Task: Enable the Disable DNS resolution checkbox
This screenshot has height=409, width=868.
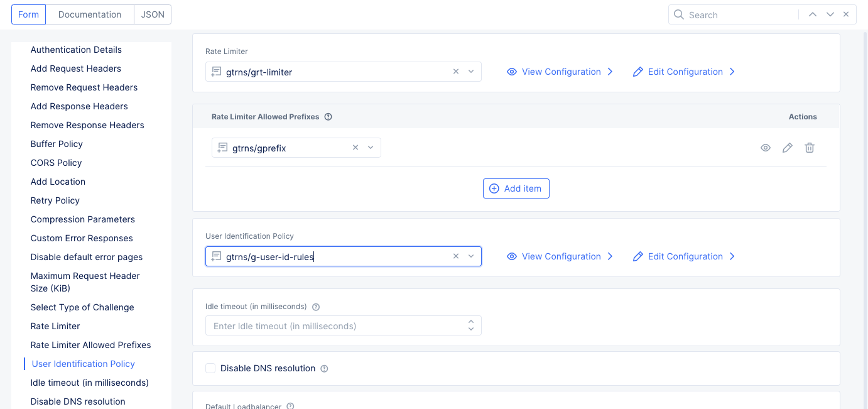Action: pos(210,368)
